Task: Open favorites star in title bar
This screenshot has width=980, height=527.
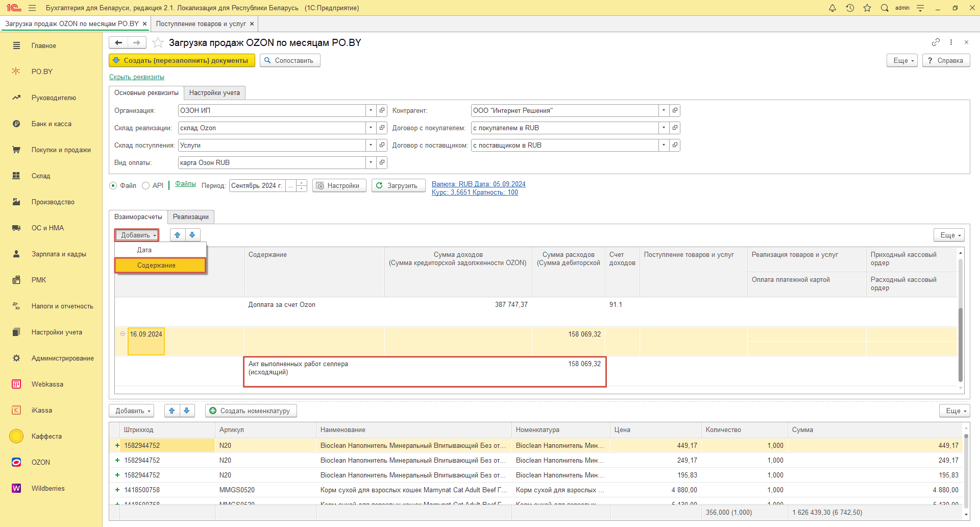Action: [x=867, y=8]
